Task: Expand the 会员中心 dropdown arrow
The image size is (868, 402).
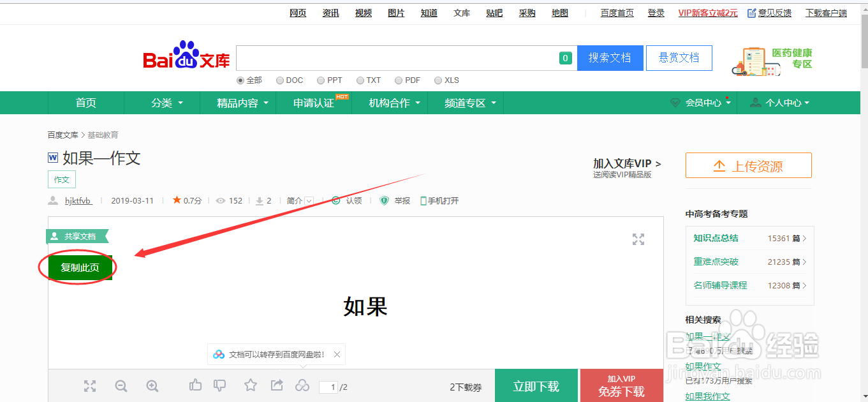Action: (x=728, y=103)
